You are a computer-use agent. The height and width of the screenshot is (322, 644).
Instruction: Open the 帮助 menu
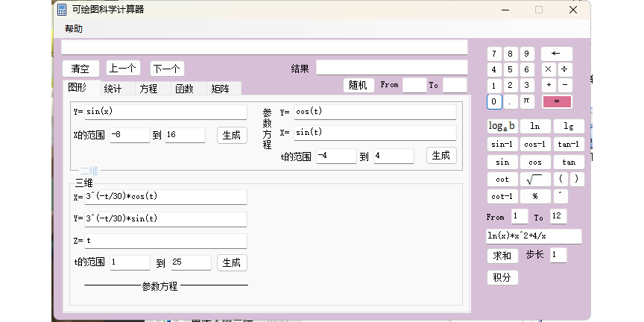pyautogui.click(x=74, y=29)
